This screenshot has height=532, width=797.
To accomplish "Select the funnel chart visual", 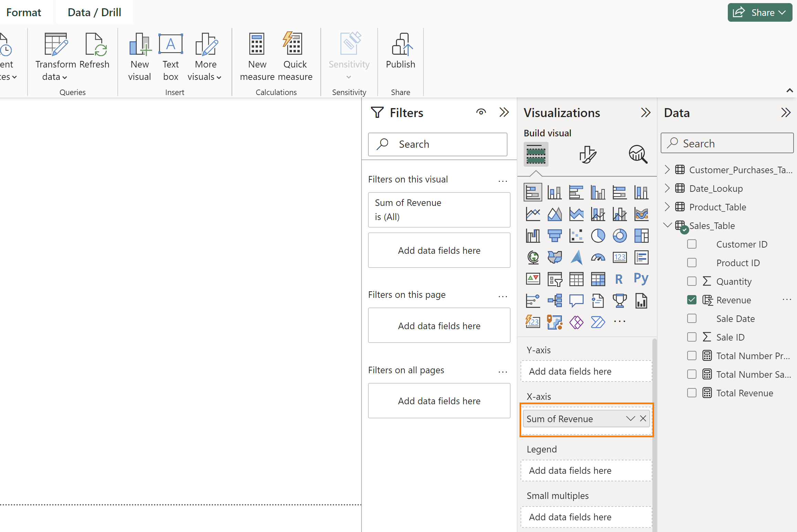I will (x=554, y=236).
